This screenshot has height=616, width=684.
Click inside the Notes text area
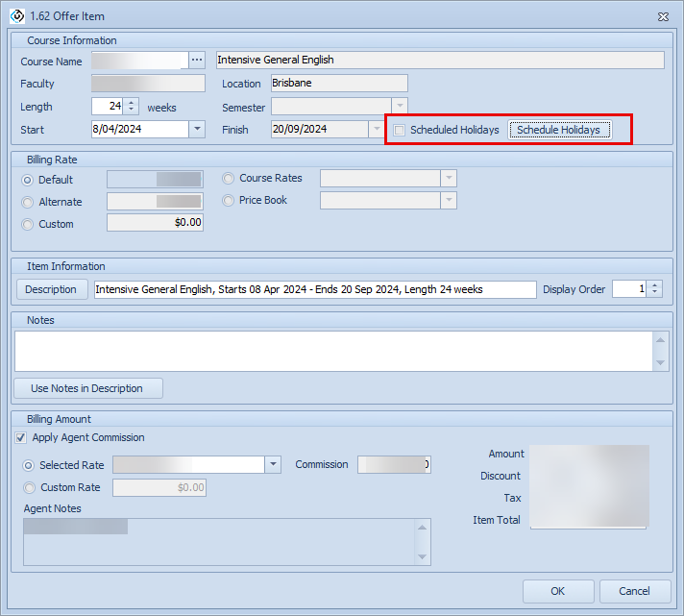[331, 351]
